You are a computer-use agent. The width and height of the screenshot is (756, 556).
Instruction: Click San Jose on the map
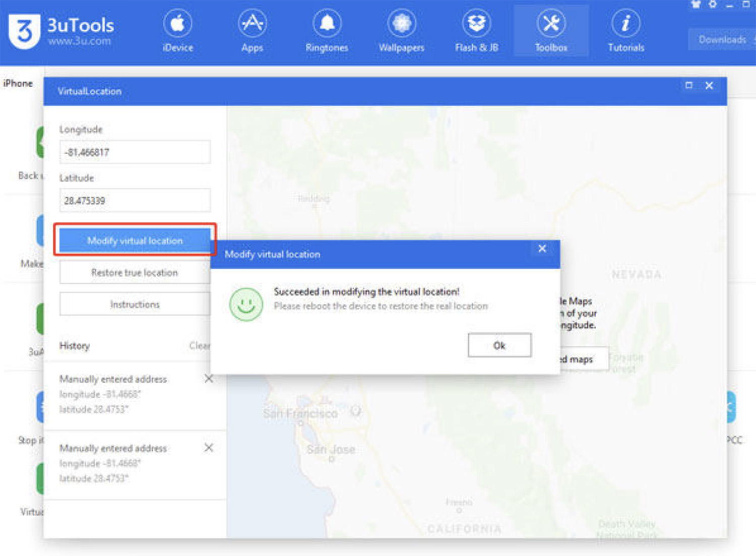pos(331,449)
